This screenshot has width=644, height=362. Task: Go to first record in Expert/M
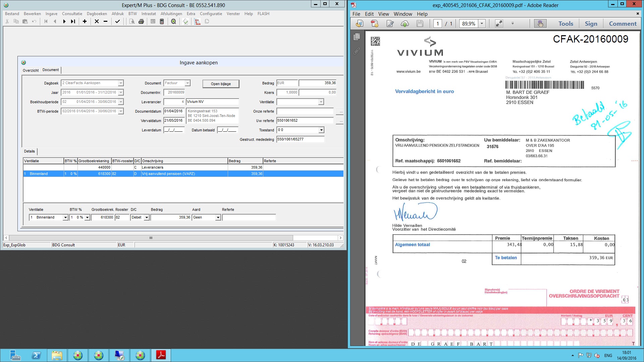(x=46, y=21)
